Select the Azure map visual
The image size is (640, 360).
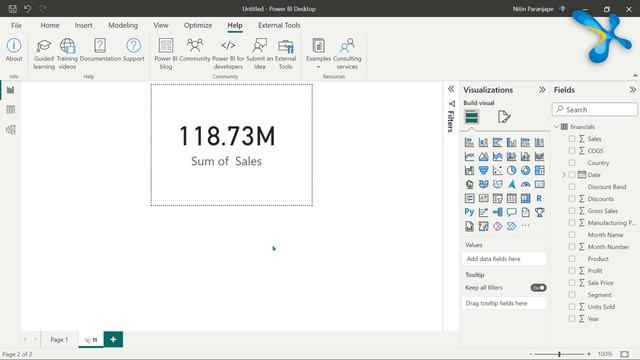pos(511,184)
